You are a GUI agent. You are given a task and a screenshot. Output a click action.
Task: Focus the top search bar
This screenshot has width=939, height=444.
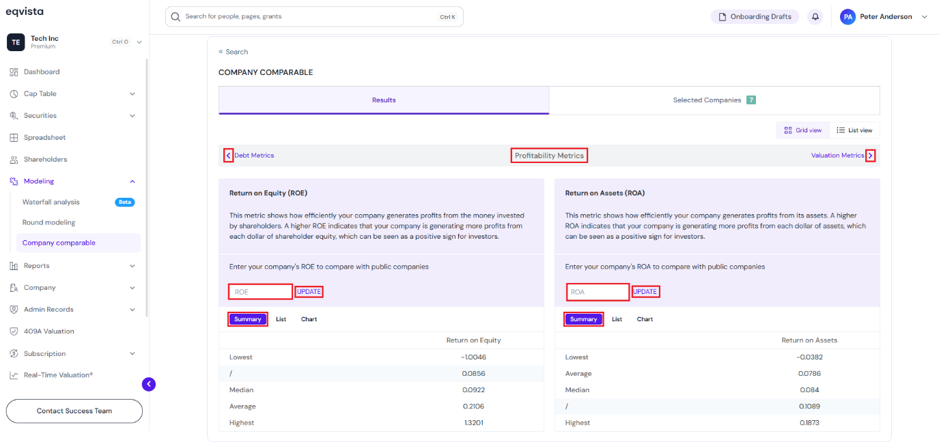314,17
